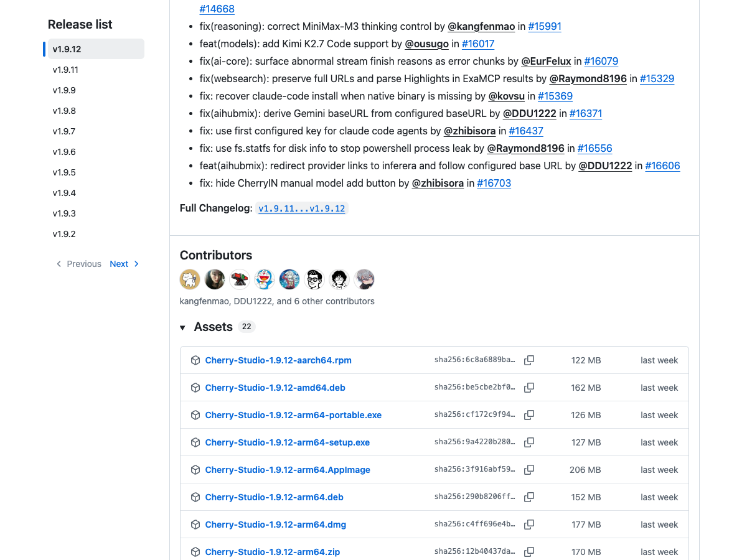Download Cherry-Studio-1.9.12-arm64-portable.exe
The width and height of the screenshot is (747, 560).
293,415
